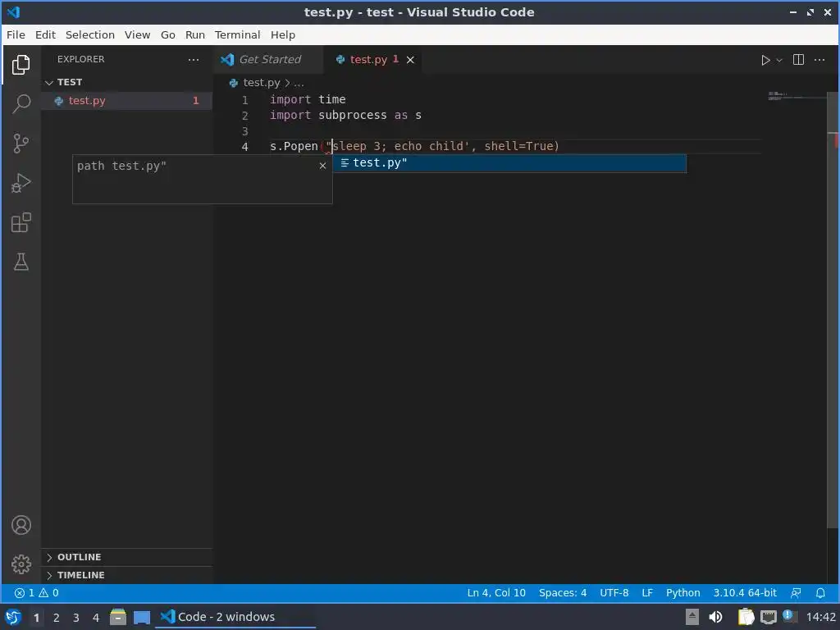
Task: Click line 1 import time code
Action: coord(308,99)
